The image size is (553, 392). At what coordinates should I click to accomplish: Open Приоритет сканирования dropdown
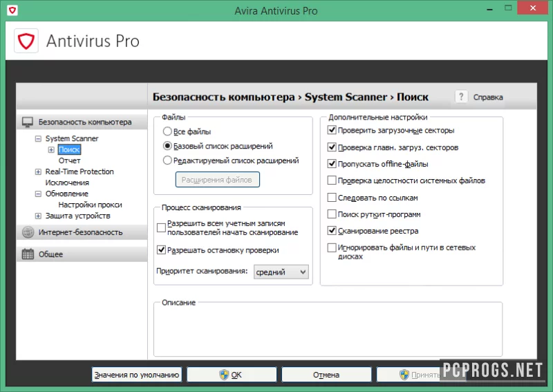tap(281, 272)
